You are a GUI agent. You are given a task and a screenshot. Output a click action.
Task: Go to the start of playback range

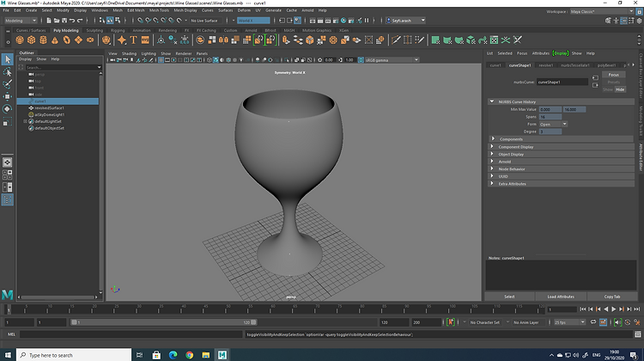pyautogui.click(x=583, y=309)
